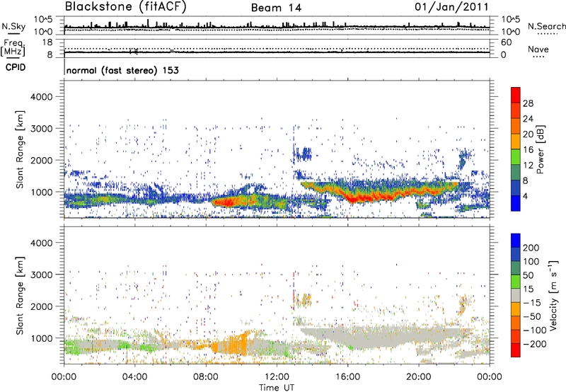
Task: Pick Power colorbar segment between 20 and 24
Action: tap(516, 126)
